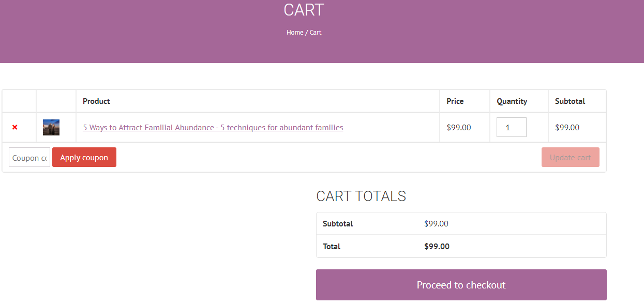Click the Product column header
This screenshot has height=305, width=644.
tap(96, 101)
